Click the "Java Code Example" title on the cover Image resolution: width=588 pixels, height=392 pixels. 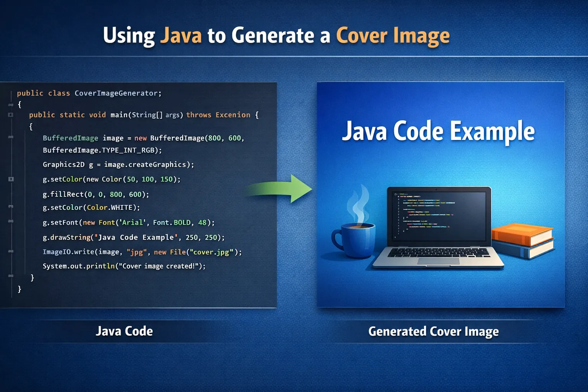click(438, 131)
